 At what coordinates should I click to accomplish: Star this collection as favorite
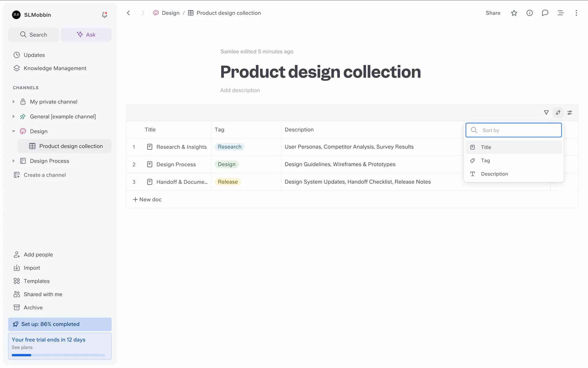(x=514, y=13)
